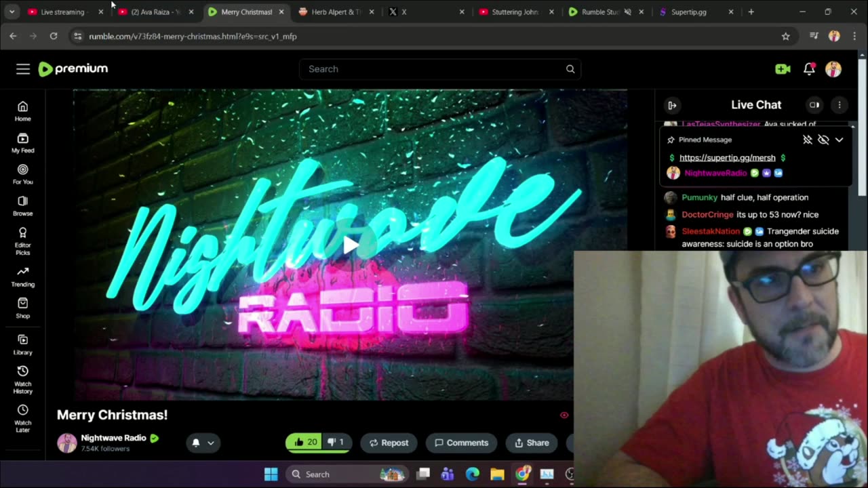The image size is (868, 488).
Task: Open Watch History in the sidebar
Action: pyautogui.click(x=23, y=380)
